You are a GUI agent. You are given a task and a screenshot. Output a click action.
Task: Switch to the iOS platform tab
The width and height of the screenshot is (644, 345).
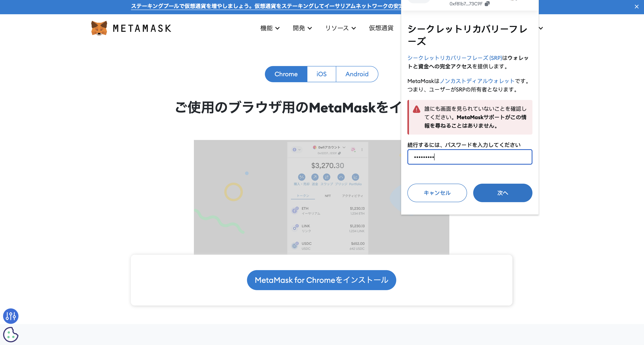coord(321,74)
